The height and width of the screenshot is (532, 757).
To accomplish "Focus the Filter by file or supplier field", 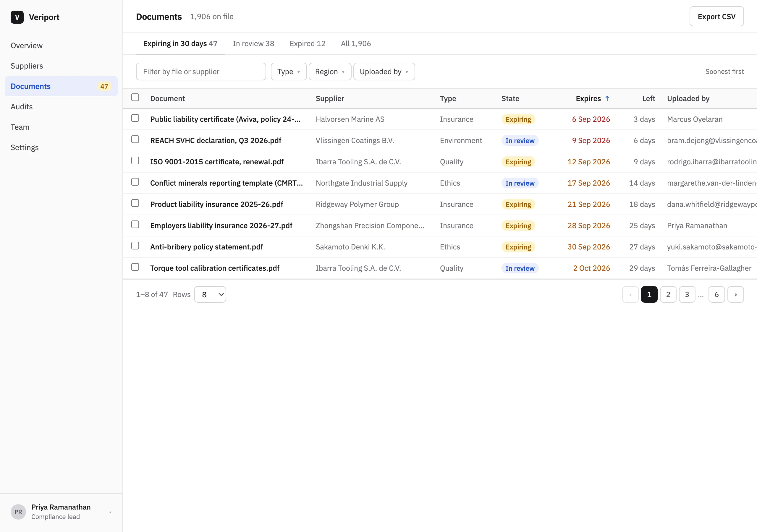I will (x=201, y=72).
